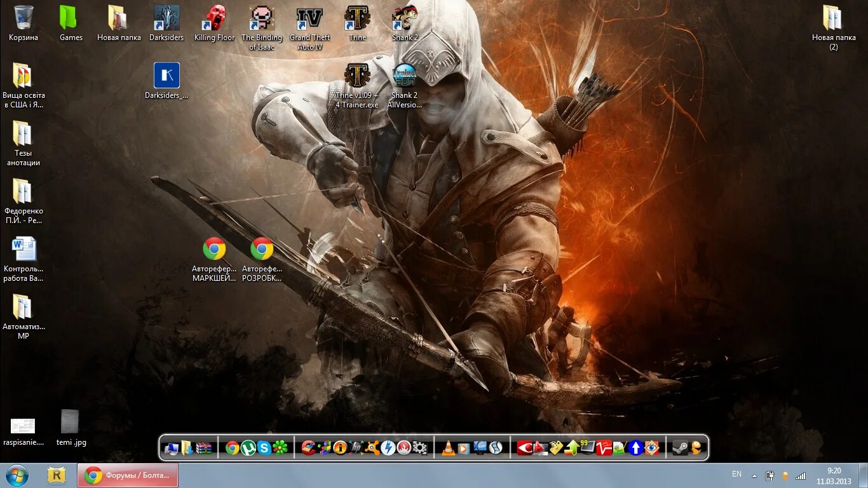The height and width of the screenshot is (488, 868).
Task: Click the green up-arrow icon in dock
Action: point(572,448)
